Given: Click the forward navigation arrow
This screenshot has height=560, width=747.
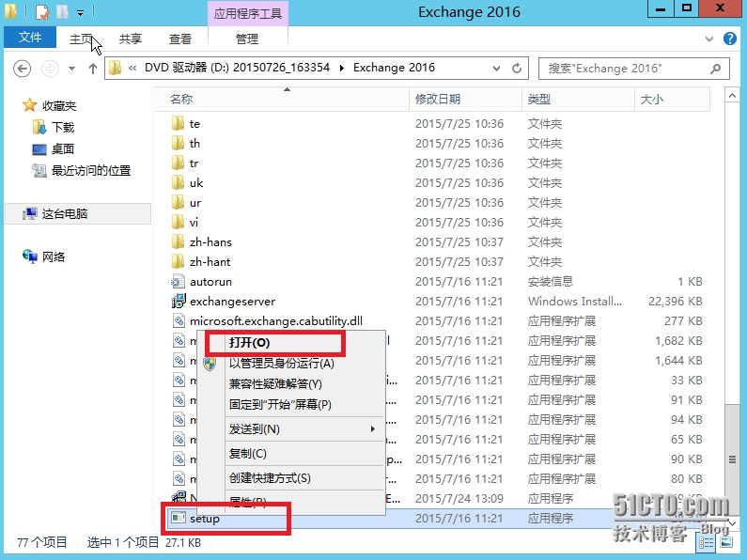Looking at the screenshot, I should 50,69.
